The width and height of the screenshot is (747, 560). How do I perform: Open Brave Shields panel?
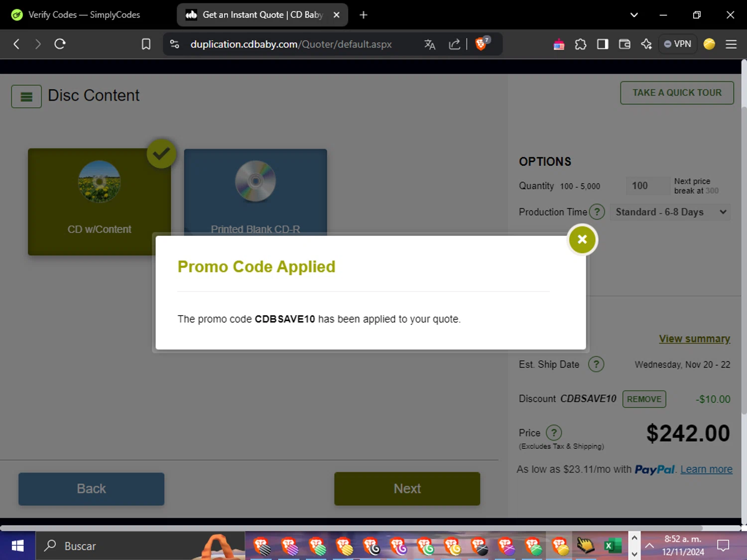482,43
